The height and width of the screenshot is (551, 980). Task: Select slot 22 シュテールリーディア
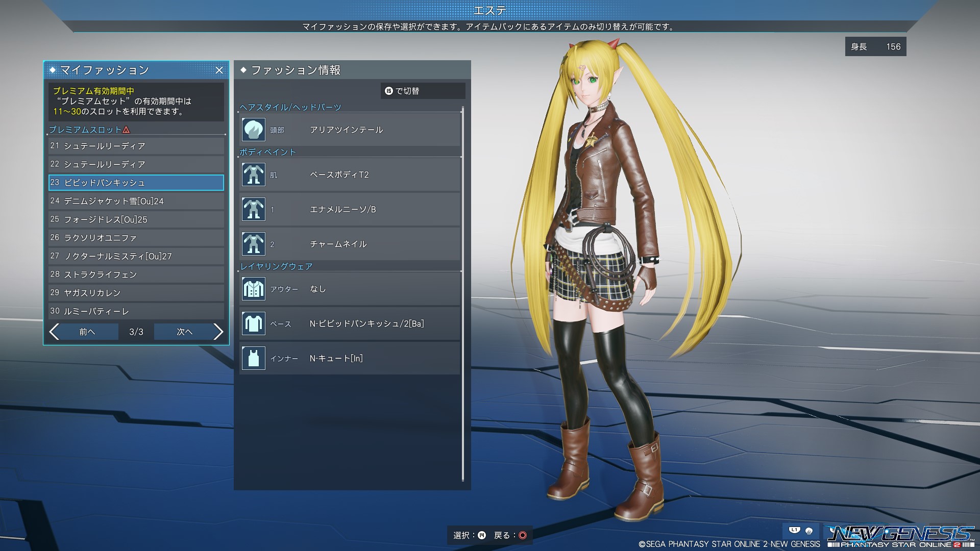(x=136, y=164)
